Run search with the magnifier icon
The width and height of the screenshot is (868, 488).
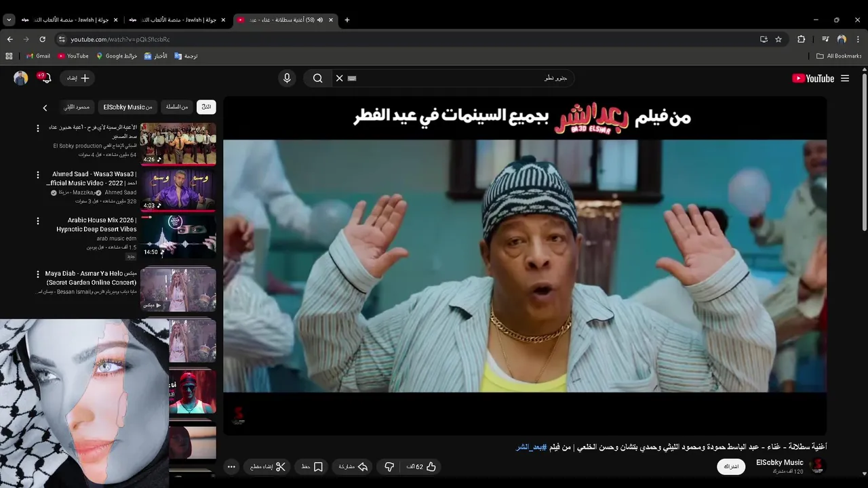click(317, 78)
